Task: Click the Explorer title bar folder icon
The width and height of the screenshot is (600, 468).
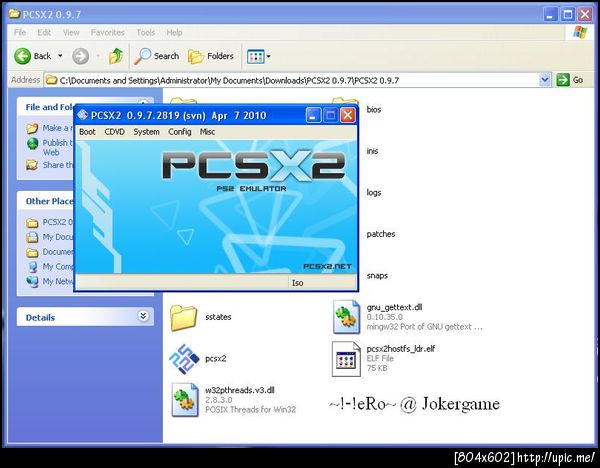Action: point(15,14)
